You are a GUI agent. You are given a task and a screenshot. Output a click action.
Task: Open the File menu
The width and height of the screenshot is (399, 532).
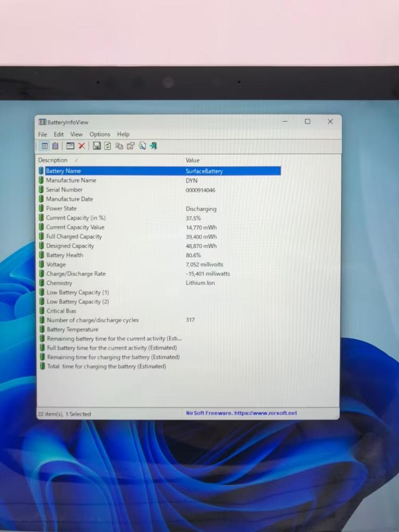[42, 134]
